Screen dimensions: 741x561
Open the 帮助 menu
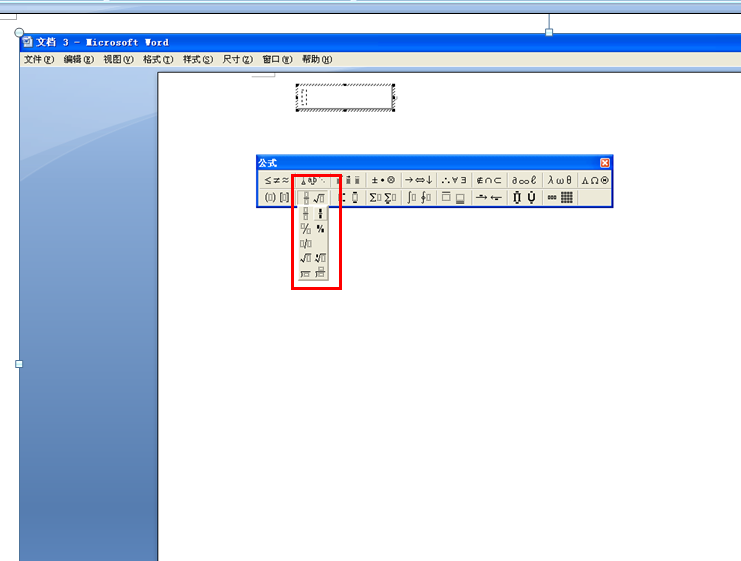tap(317, 60)
